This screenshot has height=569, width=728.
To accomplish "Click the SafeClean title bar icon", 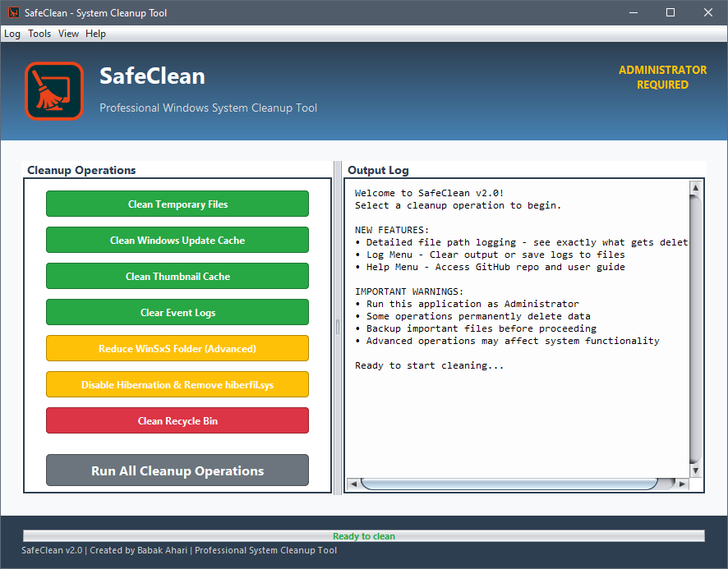I will (x=12, y=12).
